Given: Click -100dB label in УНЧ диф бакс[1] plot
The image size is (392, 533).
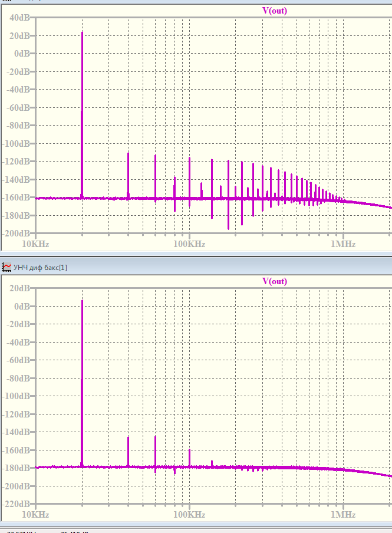Looking at the screenshot, I should (17, 396).
